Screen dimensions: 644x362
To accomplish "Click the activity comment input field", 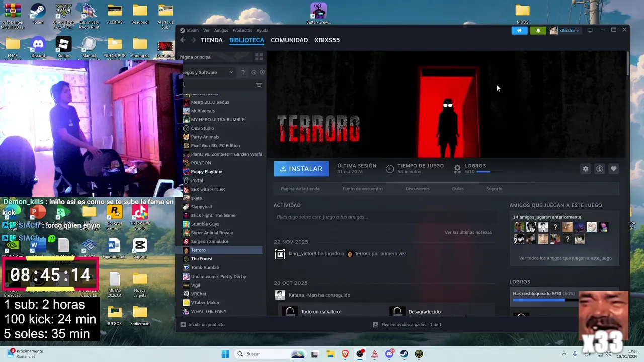I will [385, 217].
